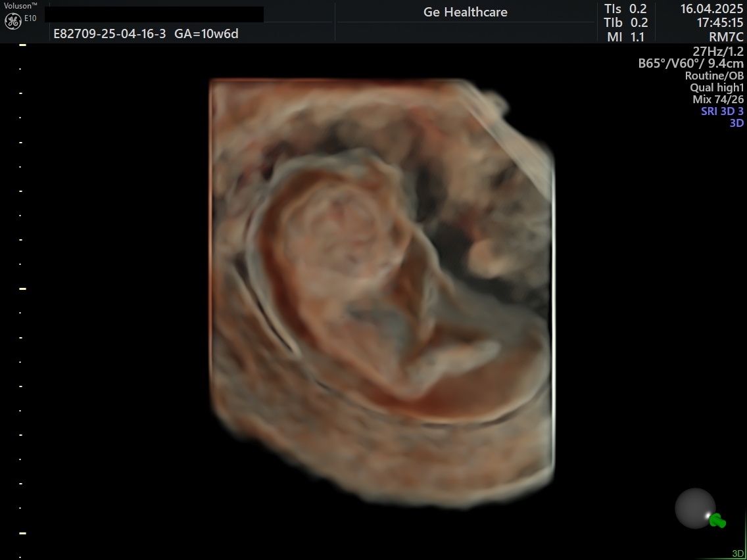Select the green light direction marker
Screen dimensions: 747x560
pyautogui.click(x=717, y=521)
